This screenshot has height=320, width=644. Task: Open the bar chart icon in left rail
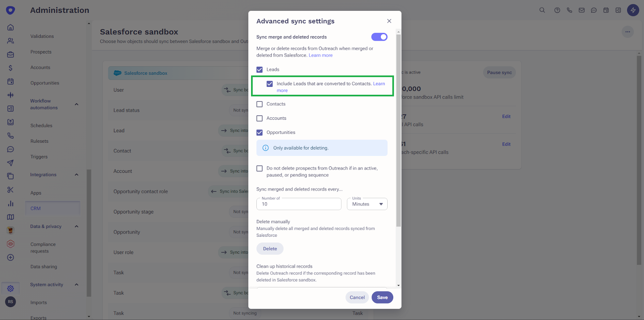(x=10, y=203)
